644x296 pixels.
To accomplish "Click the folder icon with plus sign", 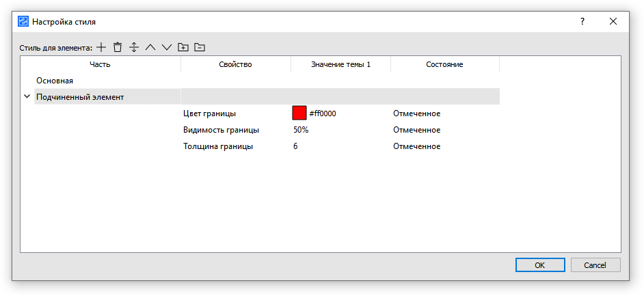I will click(x=183, y=47).
